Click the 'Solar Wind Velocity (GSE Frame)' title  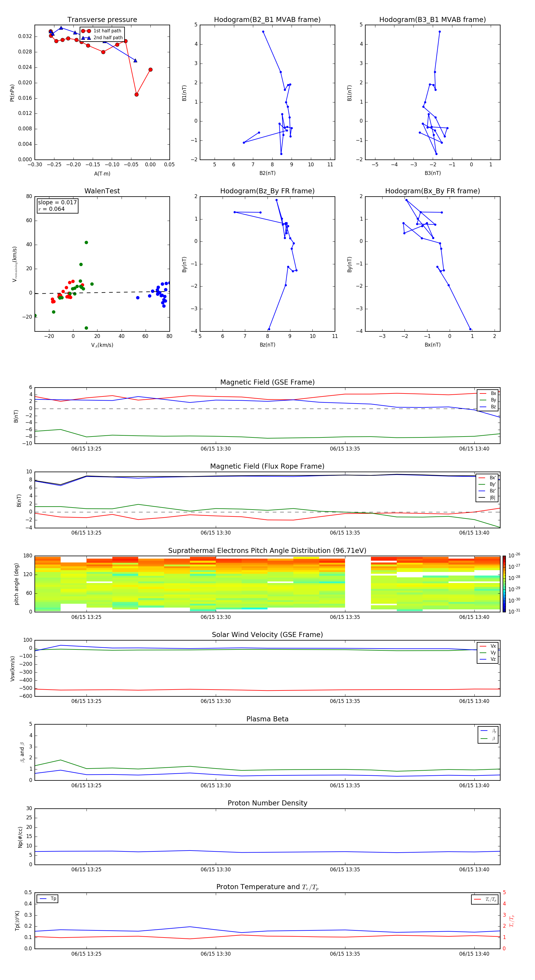(267, 635)
